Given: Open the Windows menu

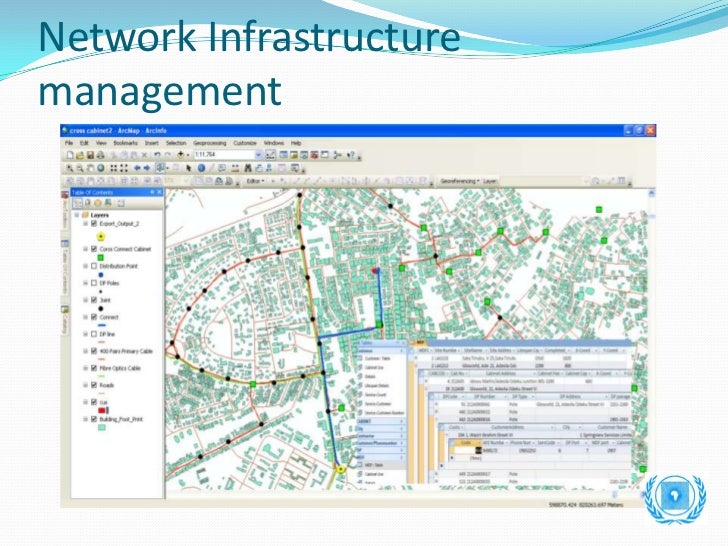Looking at the screenshot, I should point(273,143).
